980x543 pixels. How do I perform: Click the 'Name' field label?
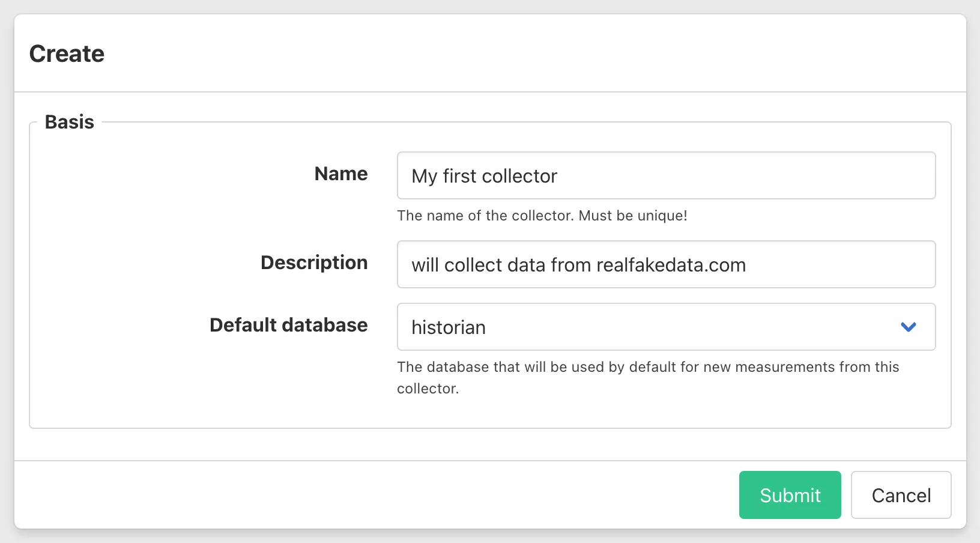click(x=341, y=174)
